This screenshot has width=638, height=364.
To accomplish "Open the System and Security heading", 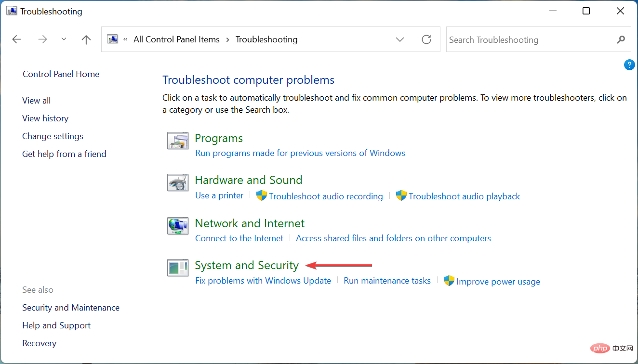I will [247, 265].
